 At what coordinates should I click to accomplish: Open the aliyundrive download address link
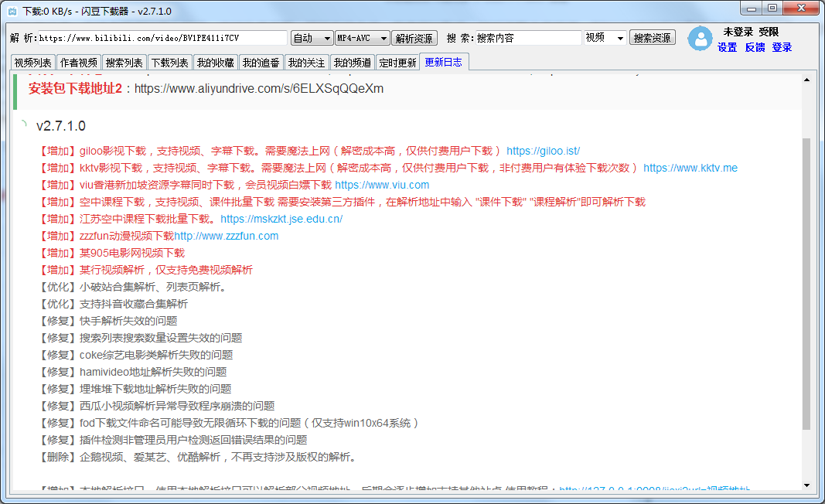click(259, 88)
